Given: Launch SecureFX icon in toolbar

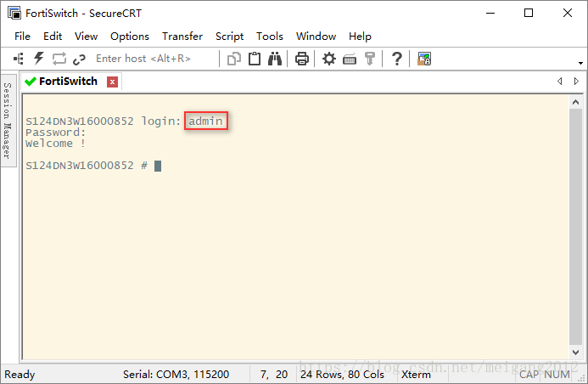Looking at the screenshot, I should point(424,59).
